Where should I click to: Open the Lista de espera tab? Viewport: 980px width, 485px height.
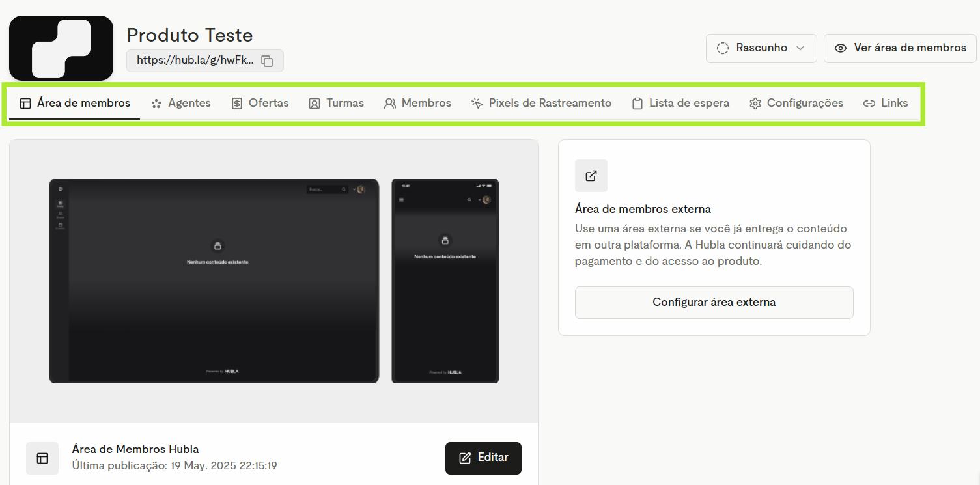(x=681, y=103)
